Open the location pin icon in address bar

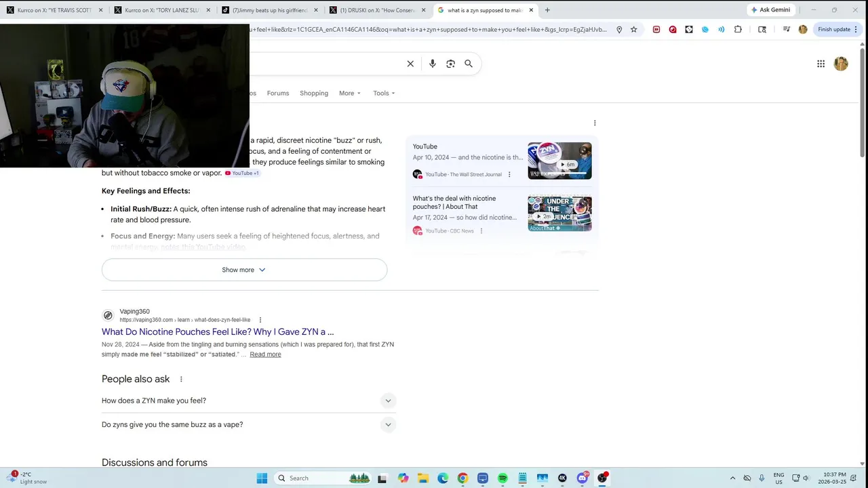click(619, 30)
